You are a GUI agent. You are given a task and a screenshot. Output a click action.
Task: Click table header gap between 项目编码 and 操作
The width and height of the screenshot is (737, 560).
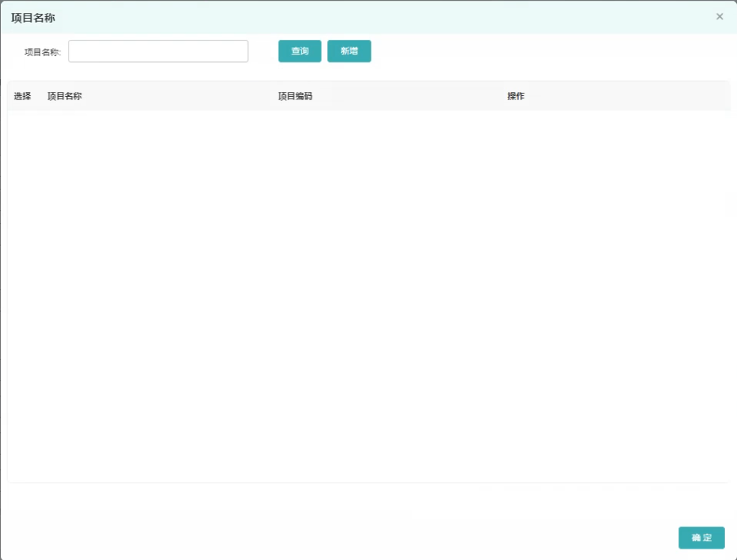coord(407,96)
